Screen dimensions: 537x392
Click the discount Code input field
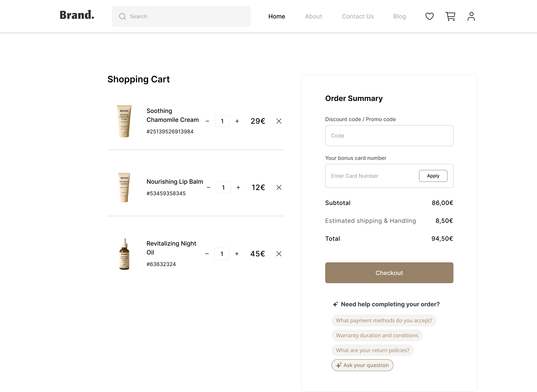(x=389, y=136)
